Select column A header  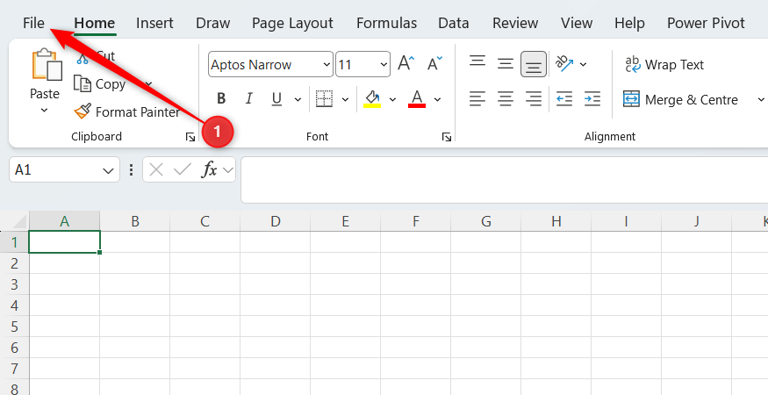(x=65, y=222)
